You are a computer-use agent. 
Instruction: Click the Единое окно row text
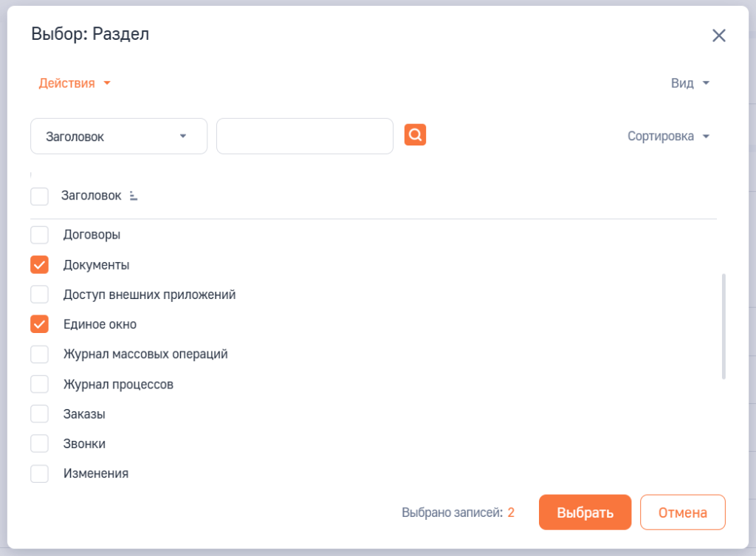tap(100, 324)
